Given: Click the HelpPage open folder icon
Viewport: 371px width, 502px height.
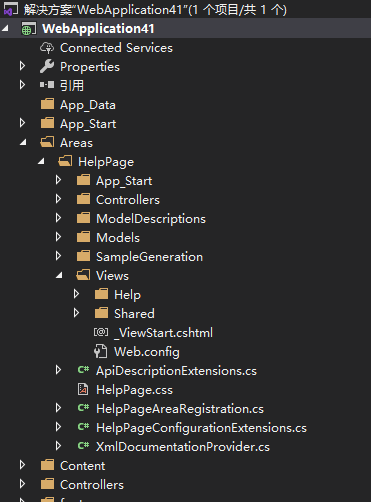Looking at the screenshot, I should (x=65, y=161).
